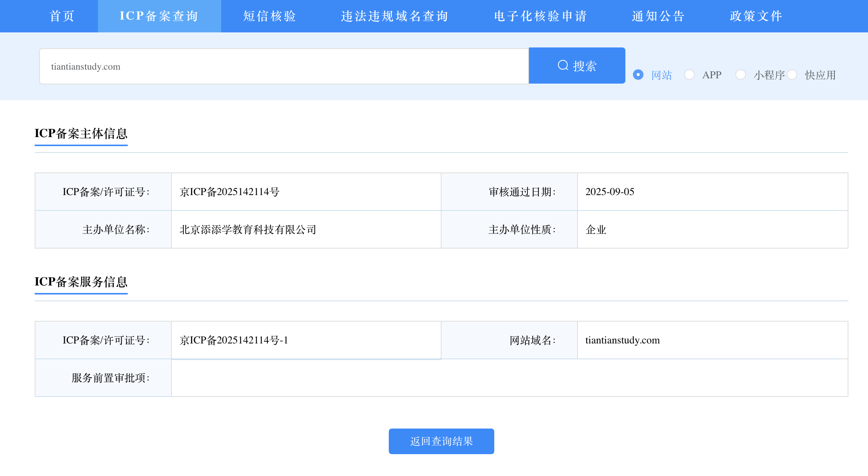Viewport: 868px width, 476px height.
Task: Switch to ICP备案查询 tab
Action: point(159,16)
